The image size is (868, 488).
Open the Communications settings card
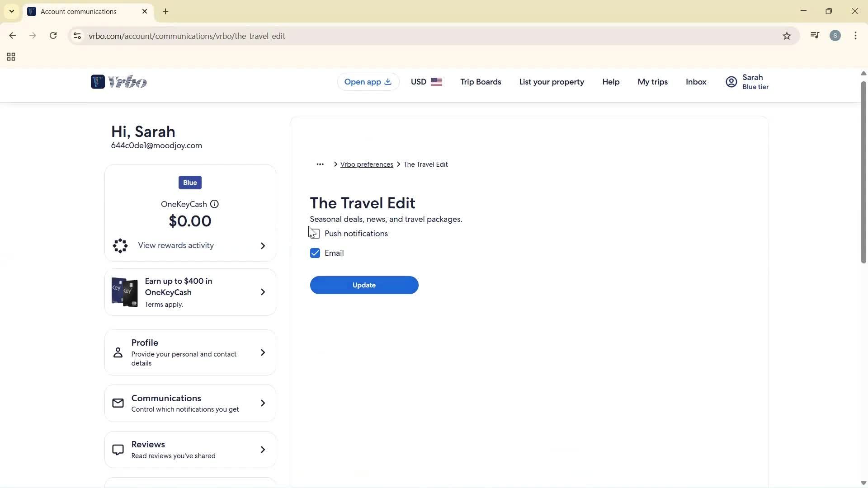[190, 403]
